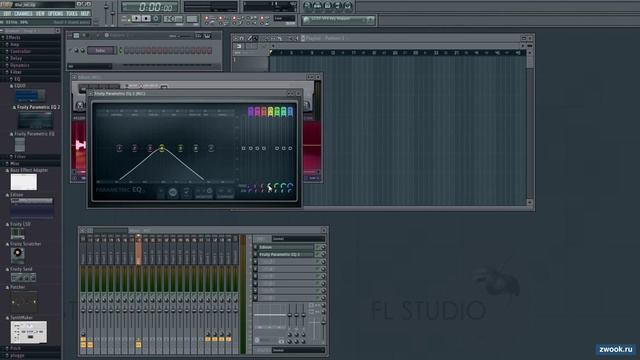Open the mixer output routing dropdown
The height and width of the screenshot is (360, 640).
click(x=298, y=350)
